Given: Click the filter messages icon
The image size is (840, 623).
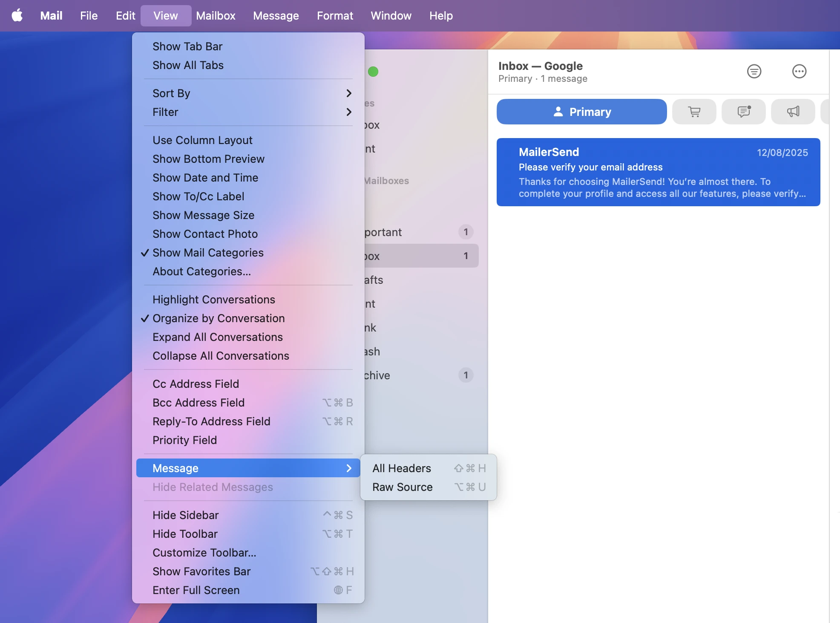Looking at the screenshot, I should [754, 71].
